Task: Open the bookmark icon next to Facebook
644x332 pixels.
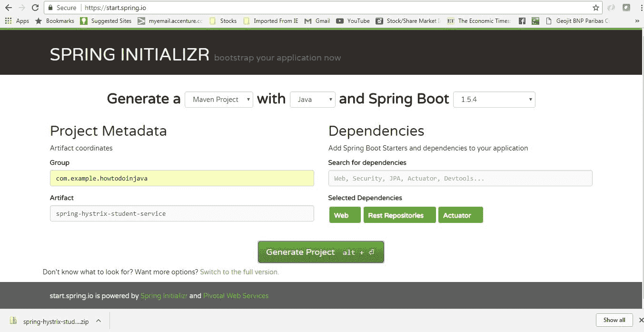Action: [x=535, y=21]
